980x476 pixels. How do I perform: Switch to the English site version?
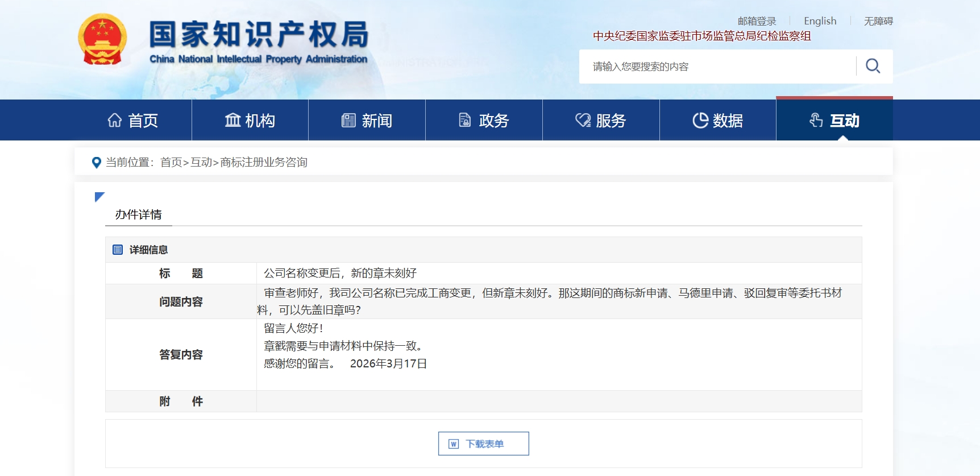pos(820,21)
